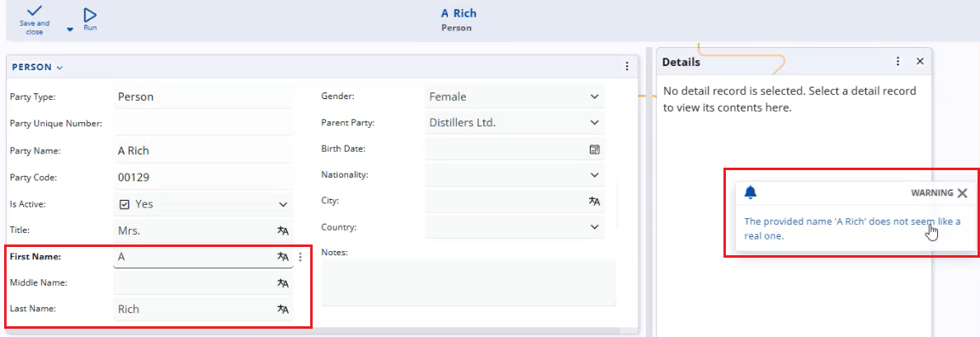This screenshot has width=980, height=337.
Task: Open the three-dot menu beside First Name
Action: (300, 257)
